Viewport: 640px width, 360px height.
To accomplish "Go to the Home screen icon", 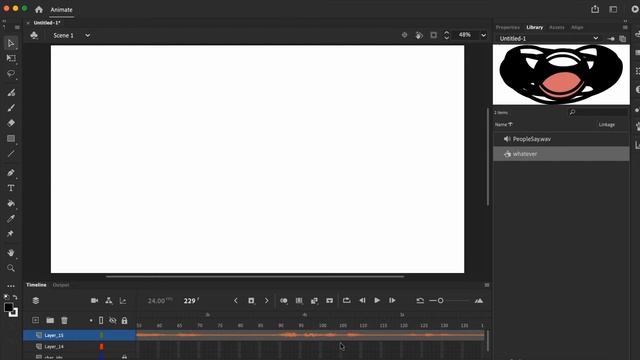I will tap(39, 9).
